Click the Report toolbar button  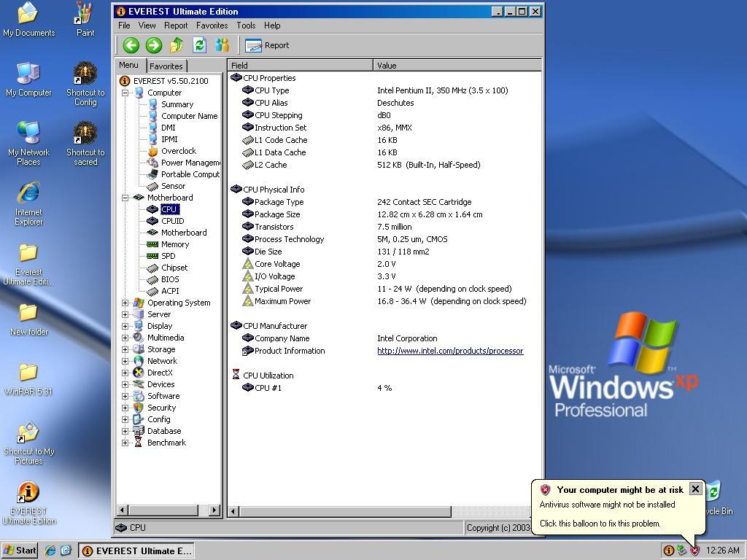268,45
